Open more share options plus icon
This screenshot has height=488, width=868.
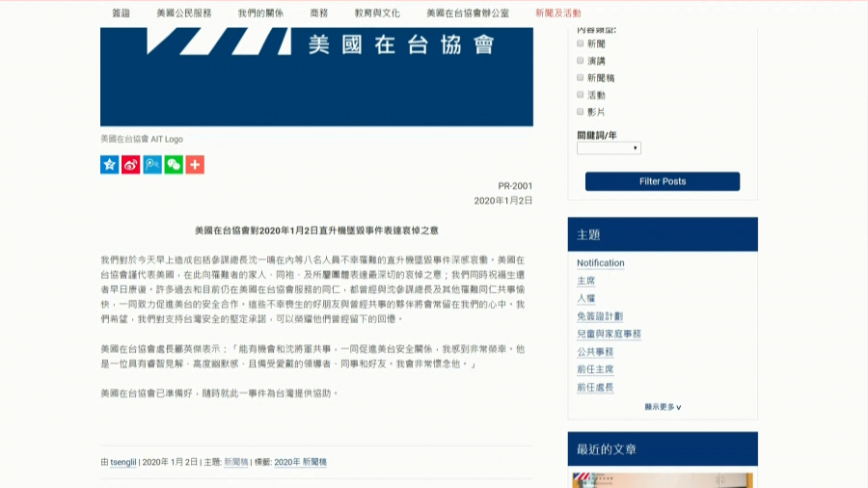(195, 164)
